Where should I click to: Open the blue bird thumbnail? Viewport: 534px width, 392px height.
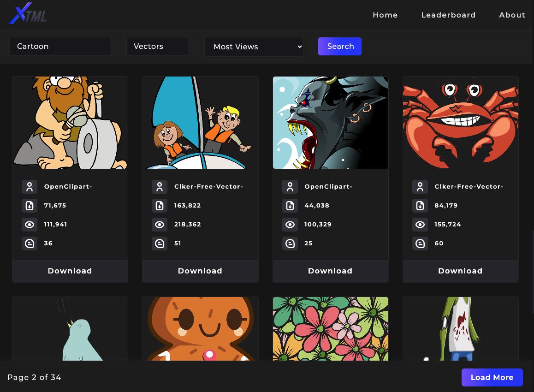[x=70, y=329]
